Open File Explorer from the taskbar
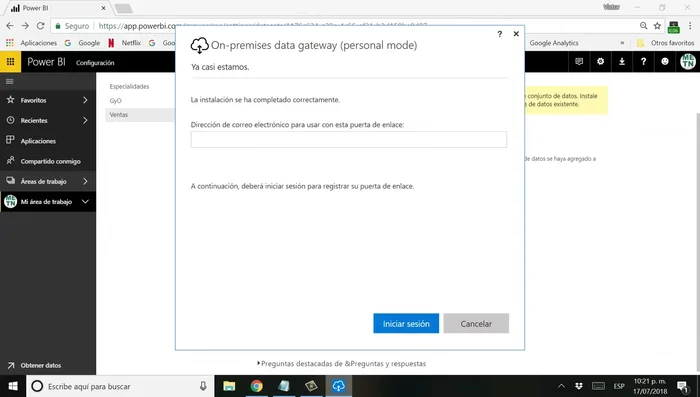The width and height of the screenshot is (700, 397). pyautogui.click(x=229, y=386)
